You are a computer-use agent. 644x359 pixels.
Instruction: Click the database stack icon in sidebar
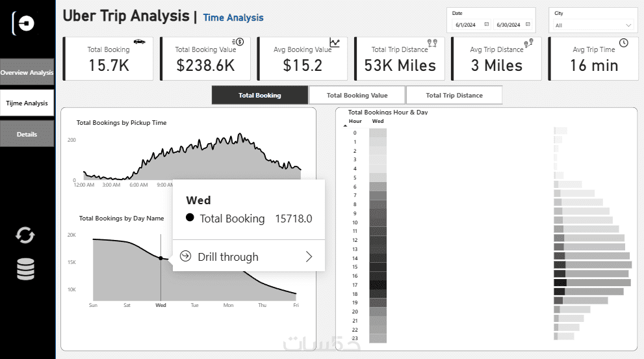click(25, 269)
